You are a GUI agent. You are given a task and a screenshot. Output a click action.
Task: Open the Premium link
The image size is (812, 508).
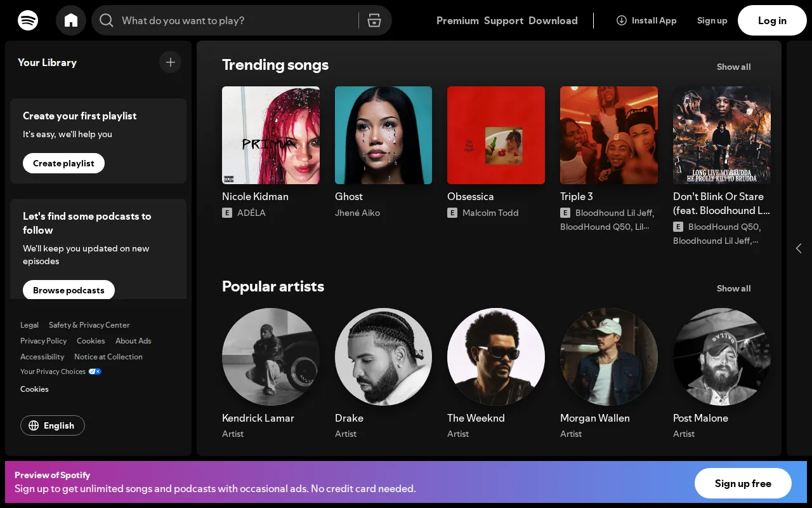pos(457,20)
